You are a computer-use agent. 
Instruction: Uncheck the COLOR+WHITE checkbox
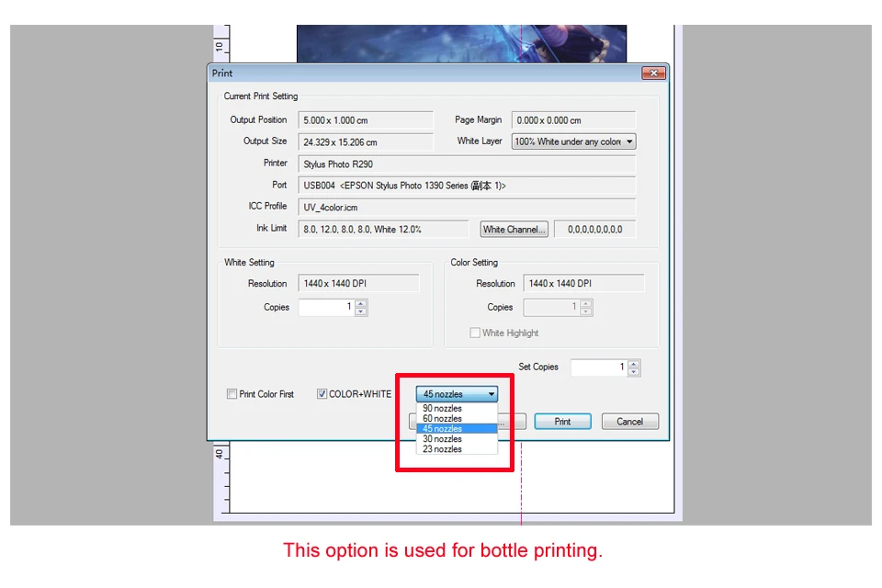coord(322,394)
